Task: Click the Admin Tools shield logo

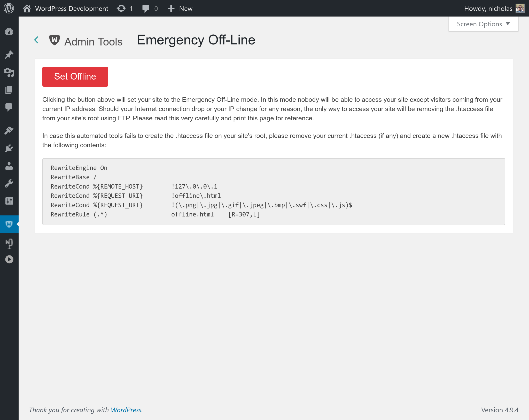Action: pos(55,40)
